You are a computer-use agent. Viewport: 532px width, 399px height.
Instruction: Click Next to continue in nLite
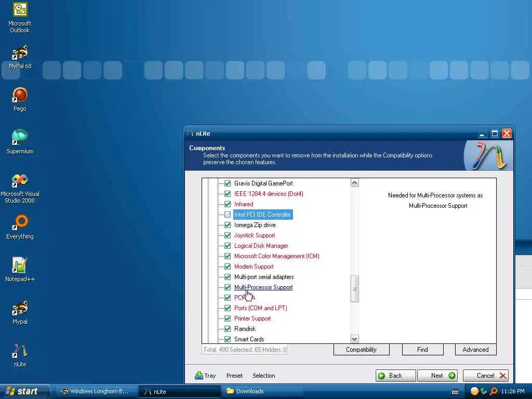(437, 376)
